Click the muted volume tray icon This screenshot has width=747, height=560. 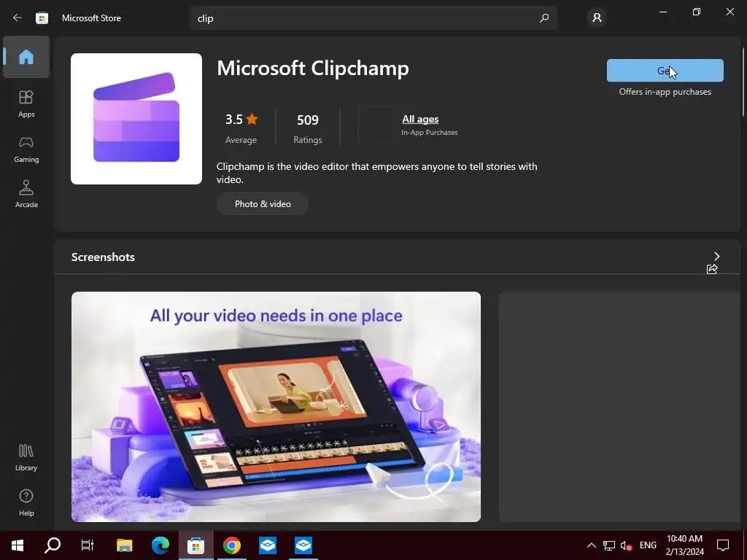pos(626,545)
